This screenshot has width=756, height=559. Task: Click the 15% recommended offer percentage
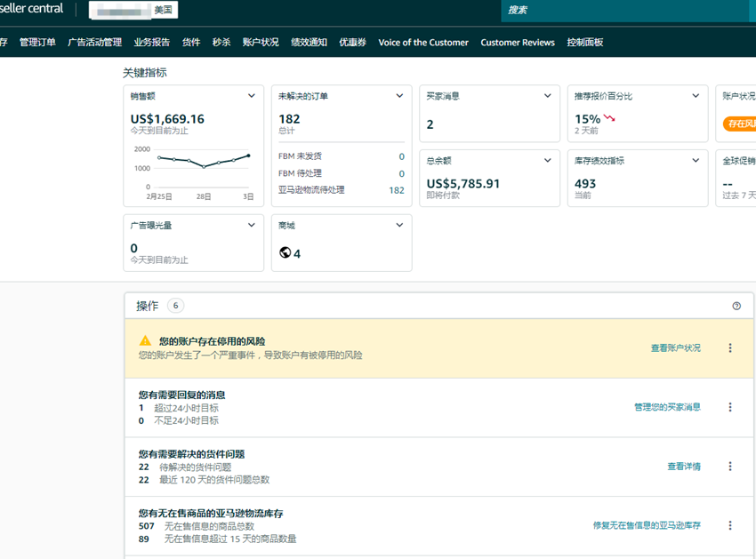(x=587, y=119)
